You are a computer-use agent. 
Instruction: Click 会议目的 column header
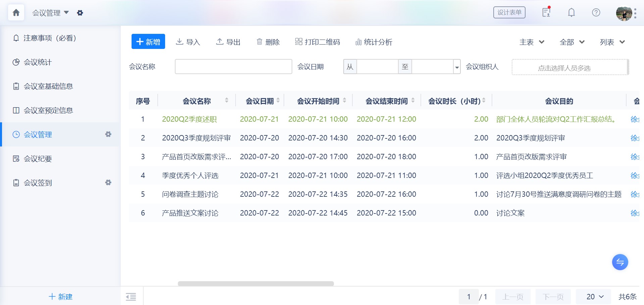click(559, 101)
